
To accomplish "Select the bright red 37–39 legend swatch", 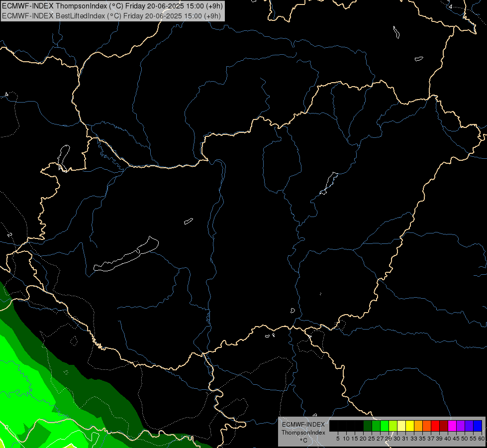I will click(435, 426).
